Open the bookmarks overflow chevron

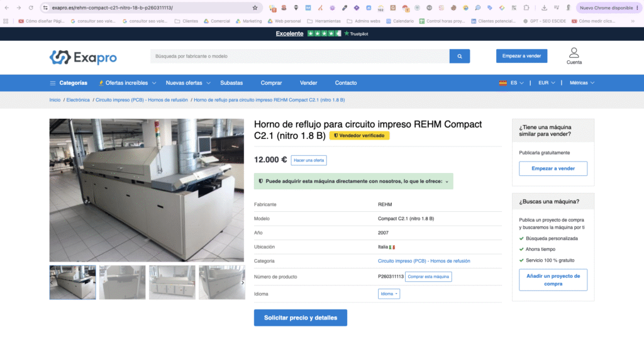(633, 21)
